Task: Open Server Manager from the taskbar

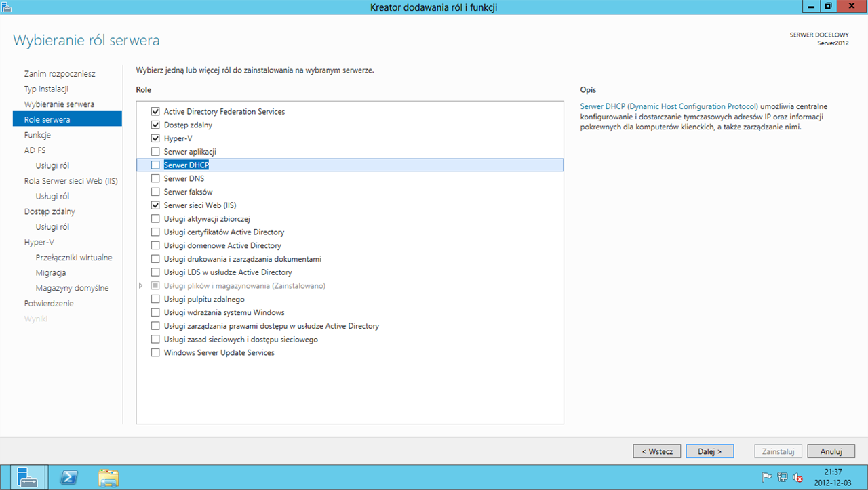Action: (27, 477)
